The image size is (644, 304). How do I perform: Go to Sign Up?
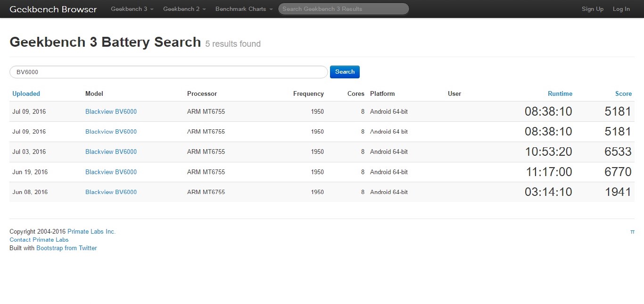(593, 9)
